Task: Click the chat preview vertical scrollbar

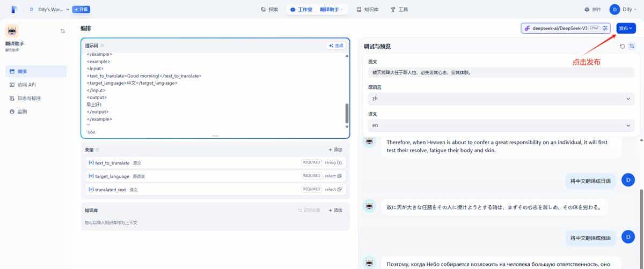Action: point(641,229)
